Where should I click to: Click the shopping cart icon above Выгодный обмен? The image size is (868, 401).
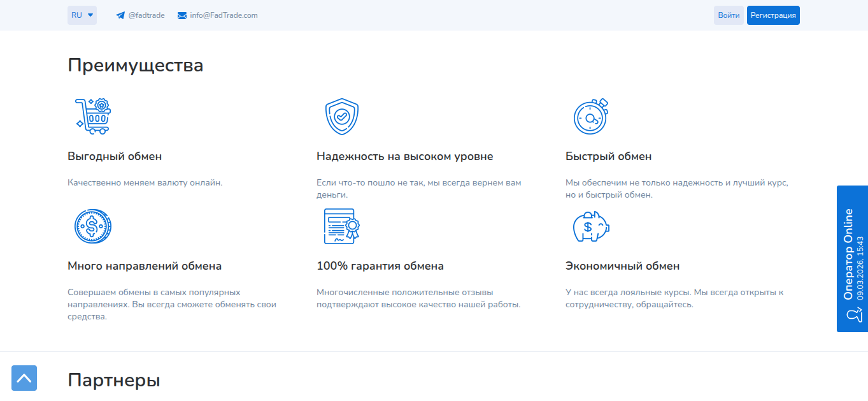pyautogui.click(x=94, y=115)
